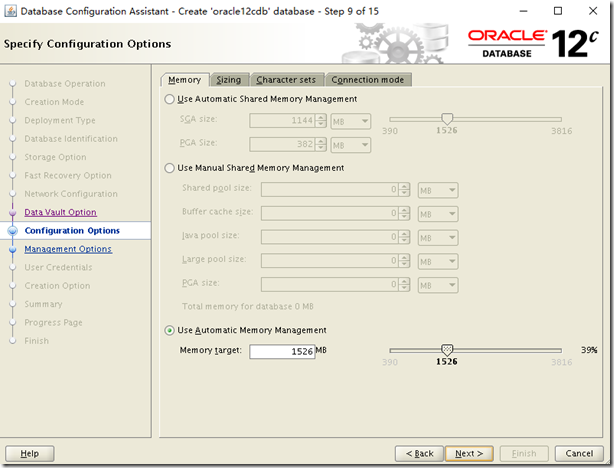The width and height of the screenshot is (614, 468).
Task: Click the 39% memory percentage label
Action: [589, 350]
